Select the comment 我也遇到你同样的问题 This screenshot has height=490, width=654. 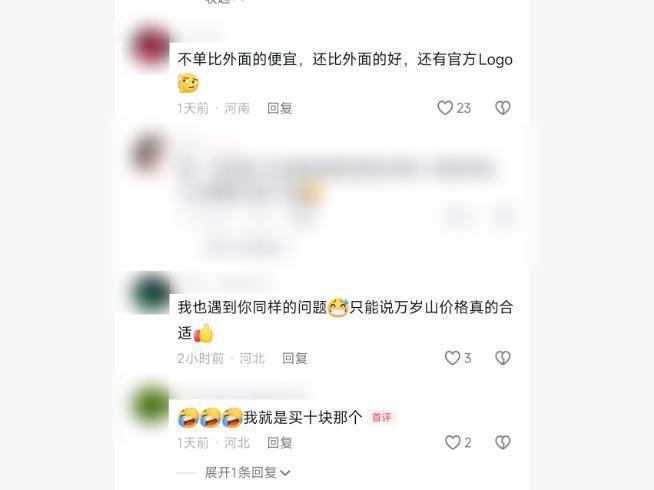[252, 307]
